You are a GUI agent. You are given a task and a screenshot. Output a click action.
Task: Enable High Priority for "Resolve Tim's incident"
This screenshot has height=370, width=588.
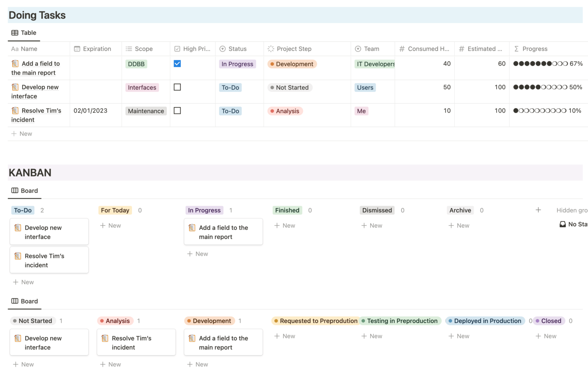pyautogui.click(x=177, y=110)
